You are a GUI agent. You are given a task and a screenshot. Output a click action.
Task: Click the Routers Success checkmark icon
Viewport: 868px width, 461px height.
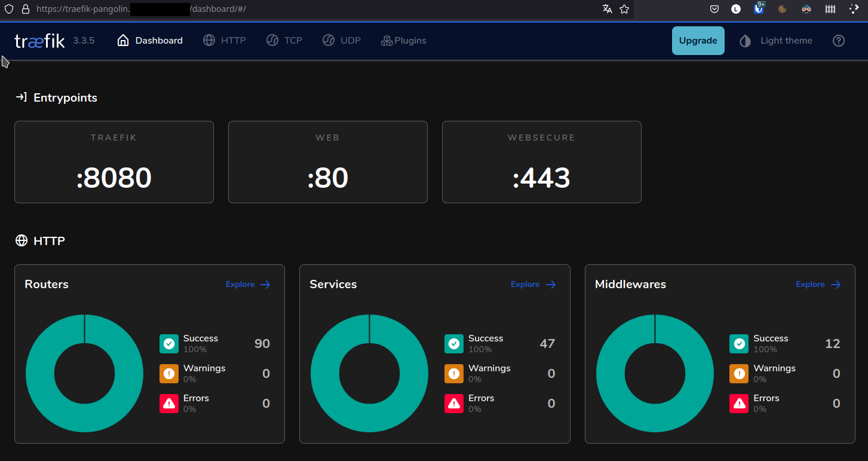pos(169,344)
